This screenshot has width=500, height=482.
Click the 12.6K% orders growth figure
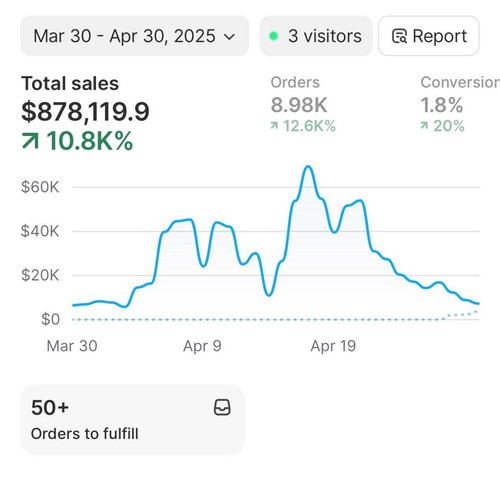click(x=309, y=126)
